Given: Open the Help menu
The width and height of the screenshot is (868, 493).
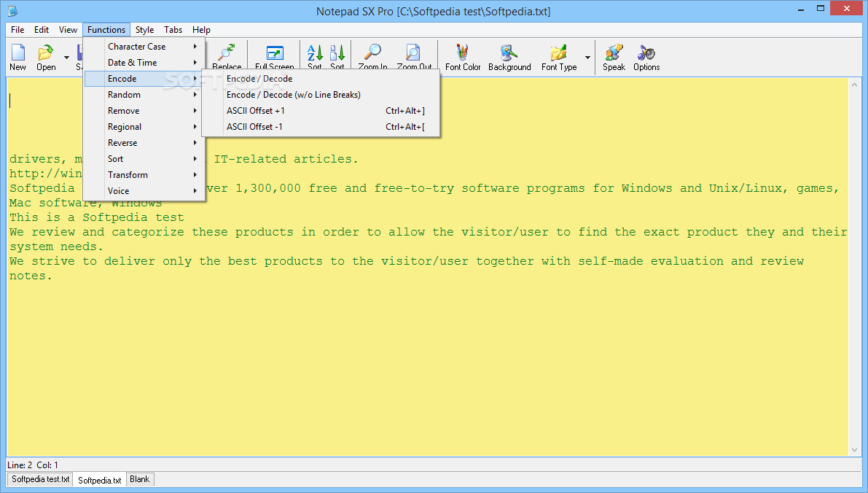Looking at the screenshot, I should (x=201, y=30).
